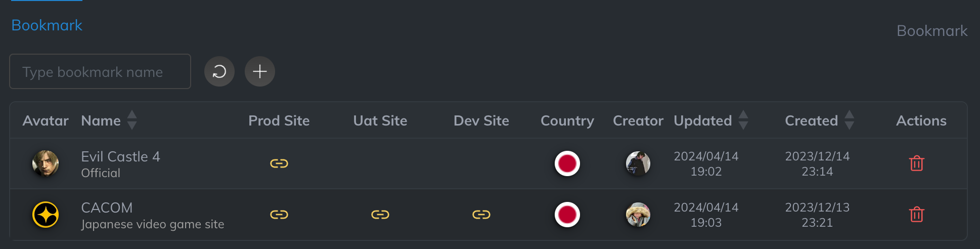
Task: Sort table by Name column
Action: tap(132, 120)
